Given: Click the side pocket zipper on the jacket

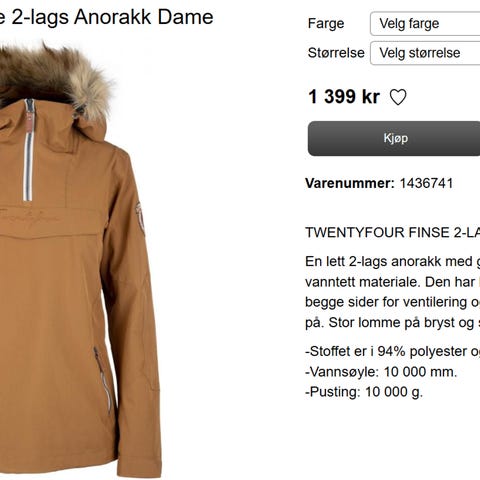Looking at the screenshot, I should (x=102, y=380).
